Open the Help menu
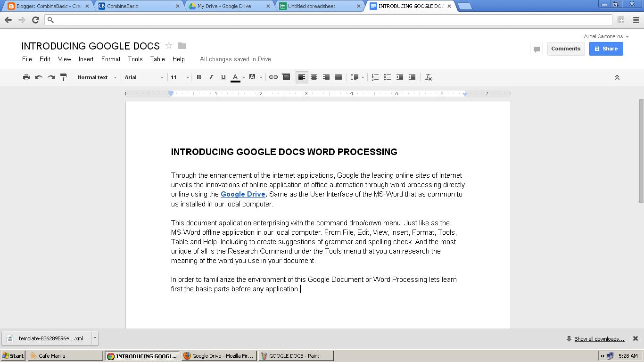 [x=178, y=59]
